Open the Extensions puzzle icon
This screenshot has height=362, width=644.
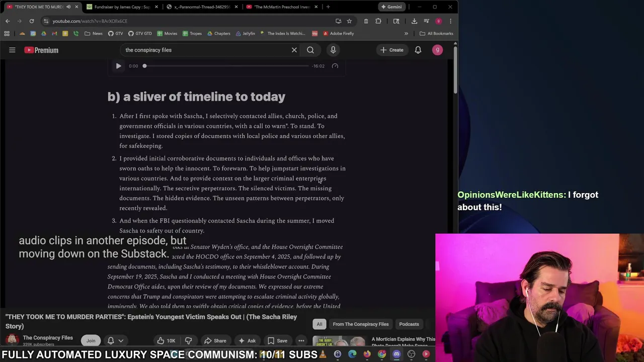coord(378,21)
